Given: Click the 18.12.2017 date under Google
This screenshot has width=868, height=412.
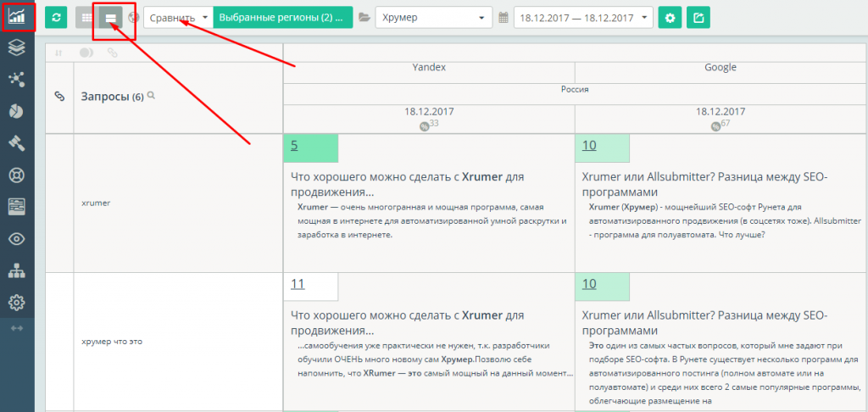Looking at the screenshot, I should click(721, 111).
